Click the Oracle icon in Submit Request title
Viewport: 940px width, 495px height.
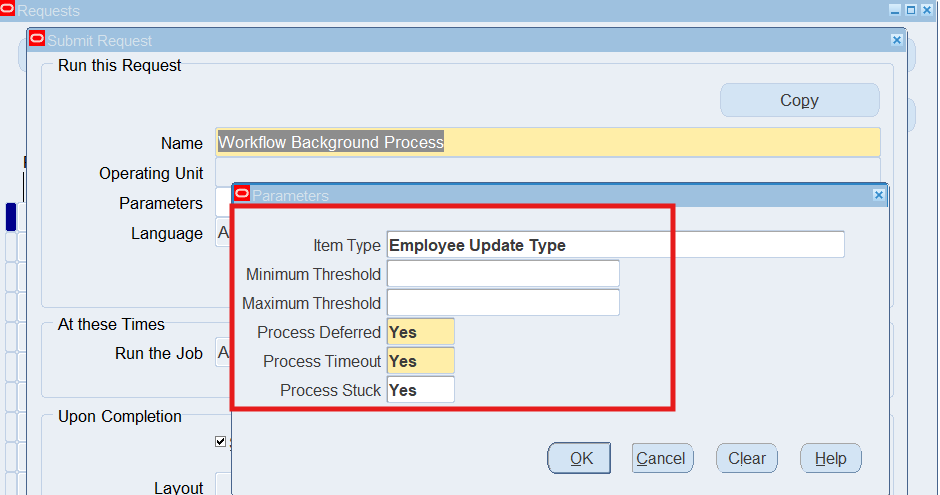[x=37, y=40]
